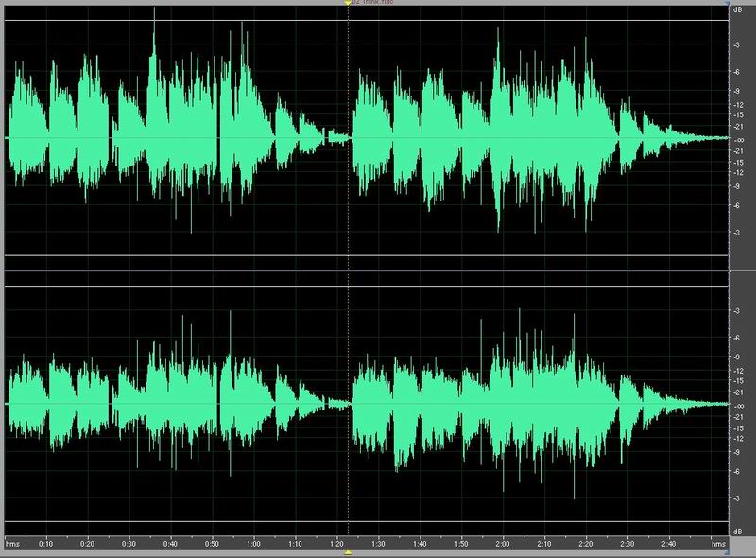Click the small blue corner handle at top right
756x558 pixels.
tap(727, 4)
